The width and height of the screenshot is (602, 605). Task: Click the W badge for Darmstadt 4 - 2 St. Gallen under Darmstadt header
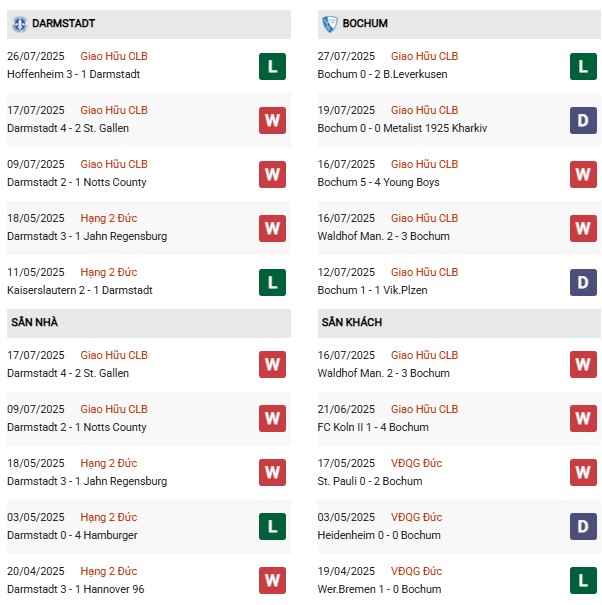point(272,120)
